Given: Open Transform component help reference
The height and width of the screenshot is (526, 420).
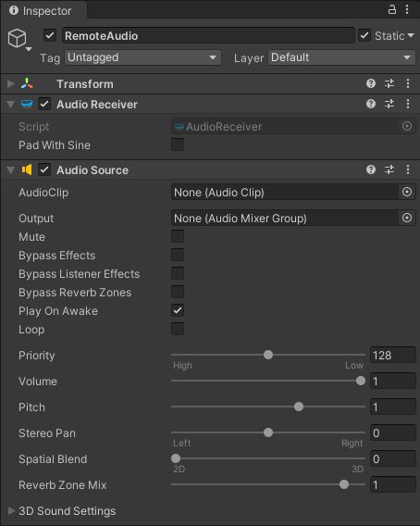Looking at the screenshot, I should 371,83.
